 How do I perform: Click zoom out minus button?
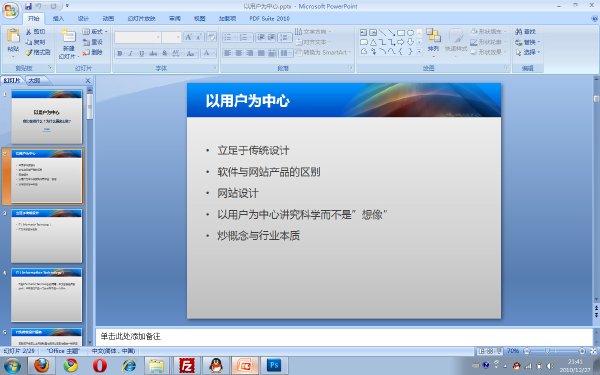(527, 351)
